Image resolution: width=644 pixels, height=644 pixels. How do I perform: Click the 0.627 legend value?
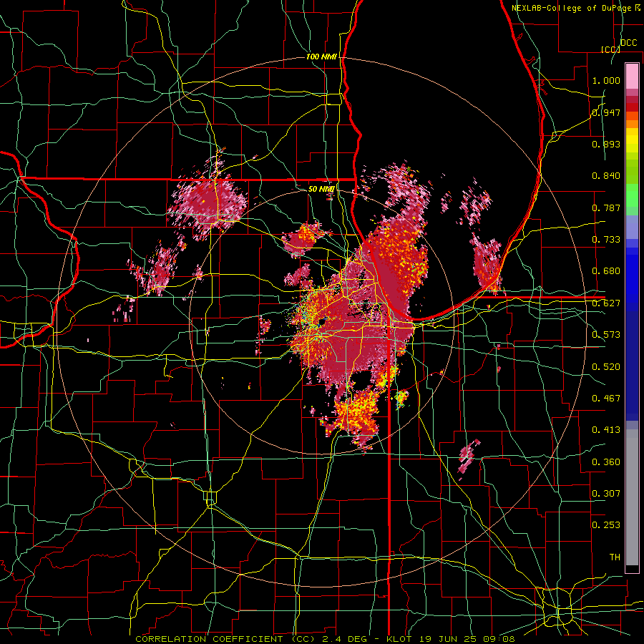tap(606, 303)
